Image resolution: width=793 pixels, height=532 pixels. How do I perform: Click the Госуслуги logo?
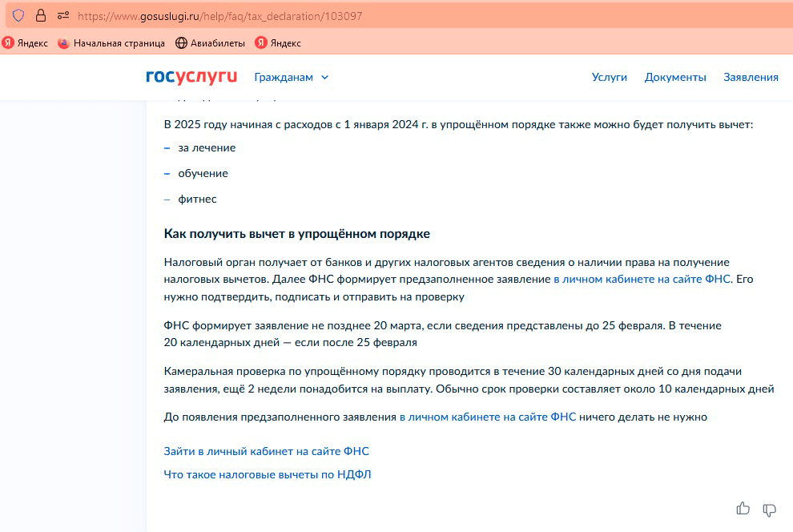coord(191,77)
